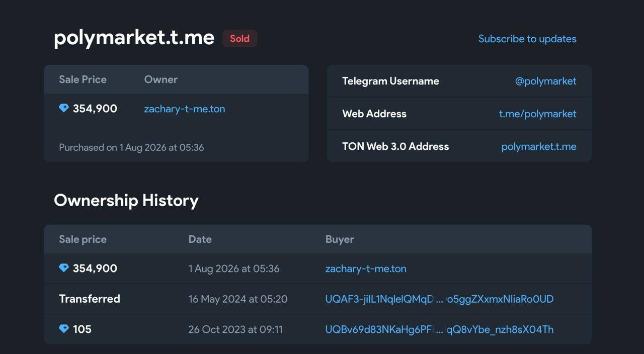Click the polymarket.t.me page heading

click(x=134, y=38)
